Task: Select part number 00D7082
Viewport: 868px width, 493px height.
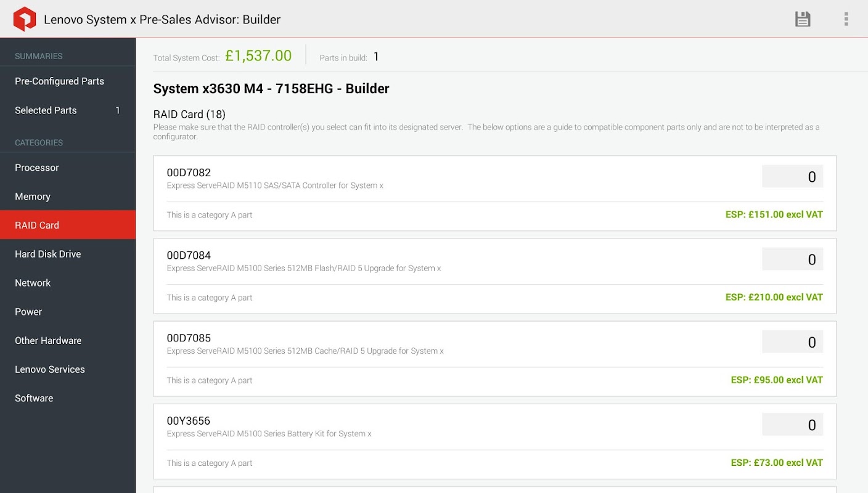Action: coord(189,173)
